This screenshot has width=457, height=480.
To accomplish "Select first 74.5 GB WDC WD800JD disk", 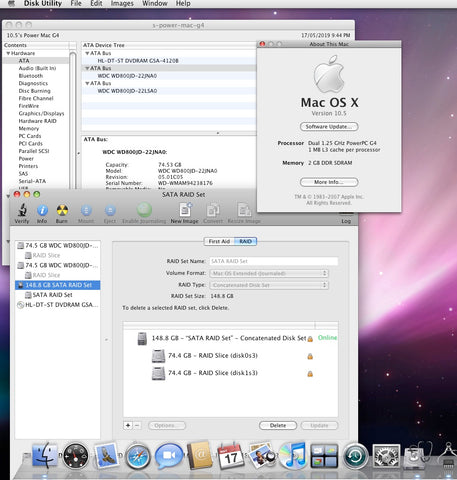I will [58, 245].
